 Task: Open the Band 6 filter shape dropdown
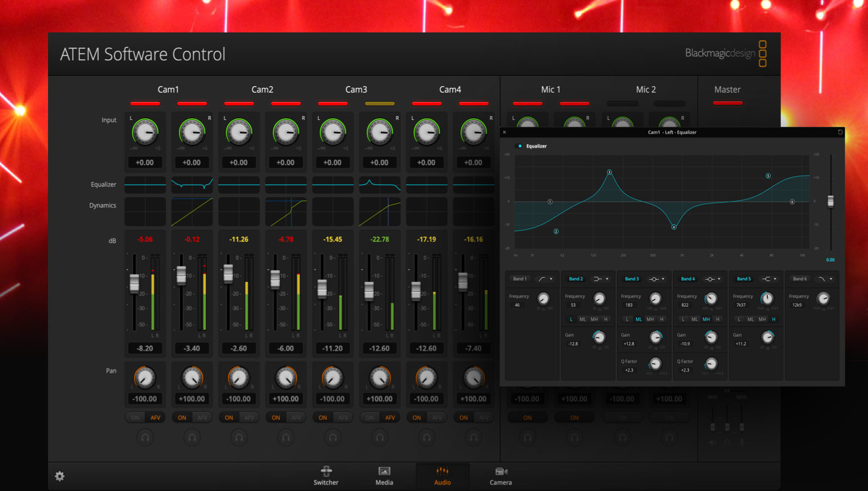point(825,279)
